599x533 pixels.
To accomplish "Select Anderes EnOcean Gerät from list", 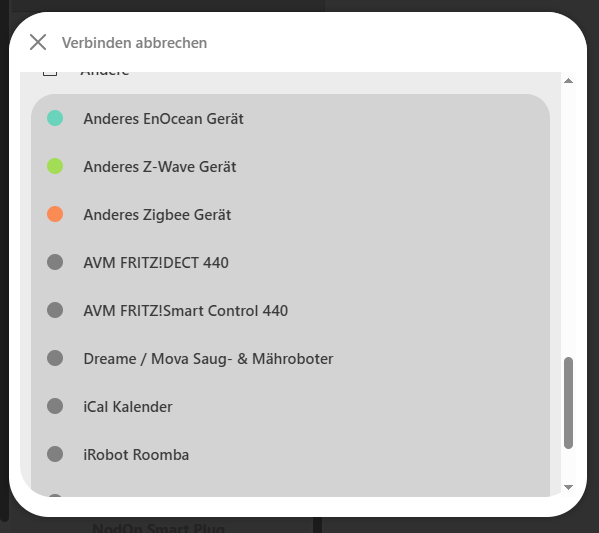I will [290, 118].
